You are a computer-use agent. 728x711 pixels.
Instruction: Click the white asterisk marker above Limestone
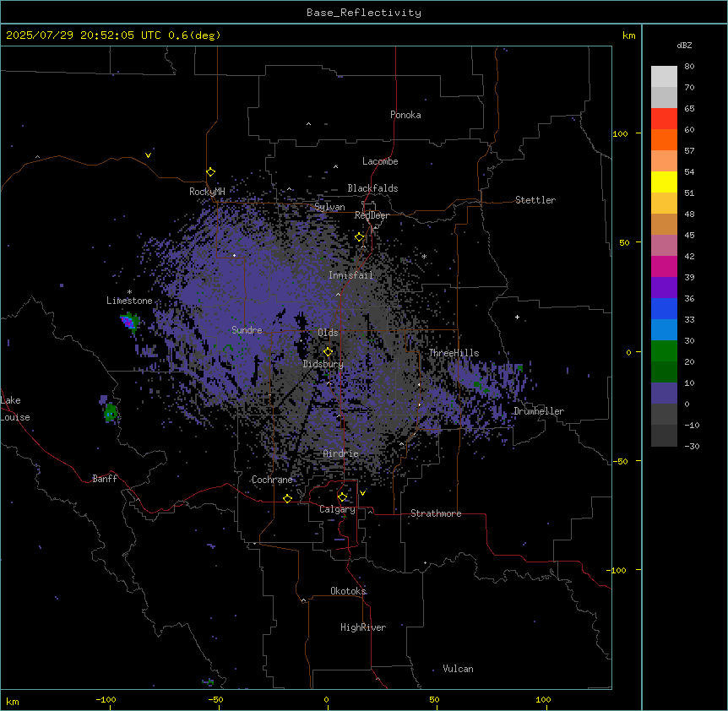(x=129, y=292)
